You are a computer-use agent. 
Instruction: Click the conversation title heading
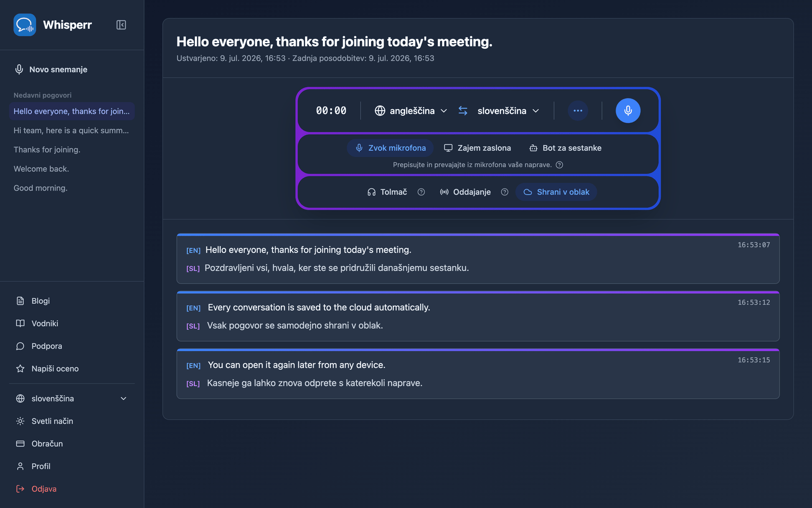(334, 42)
